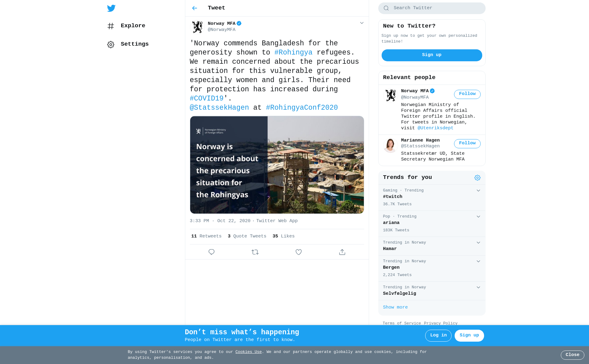The height and width of the screenshot is (364, 589).
Task: Open the #RohingyaConf2020 hashtag link
Action: (x=302, y=108)
